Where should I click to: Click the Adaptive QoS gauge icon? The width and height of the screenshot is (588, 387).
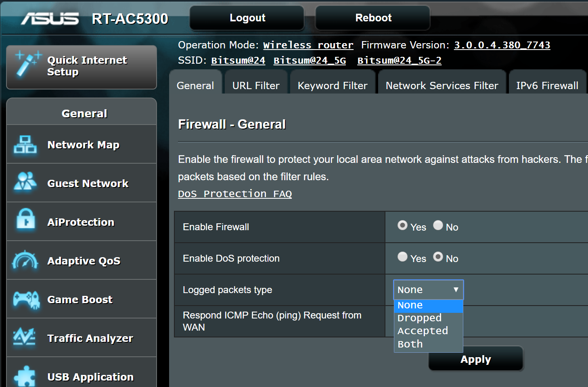coord(25,260)
